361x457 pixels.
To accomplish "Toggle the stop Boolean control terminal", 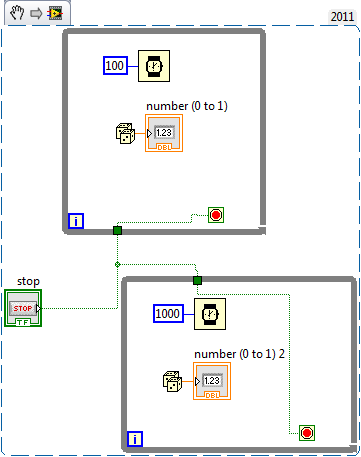I will [x=23, y=308].
